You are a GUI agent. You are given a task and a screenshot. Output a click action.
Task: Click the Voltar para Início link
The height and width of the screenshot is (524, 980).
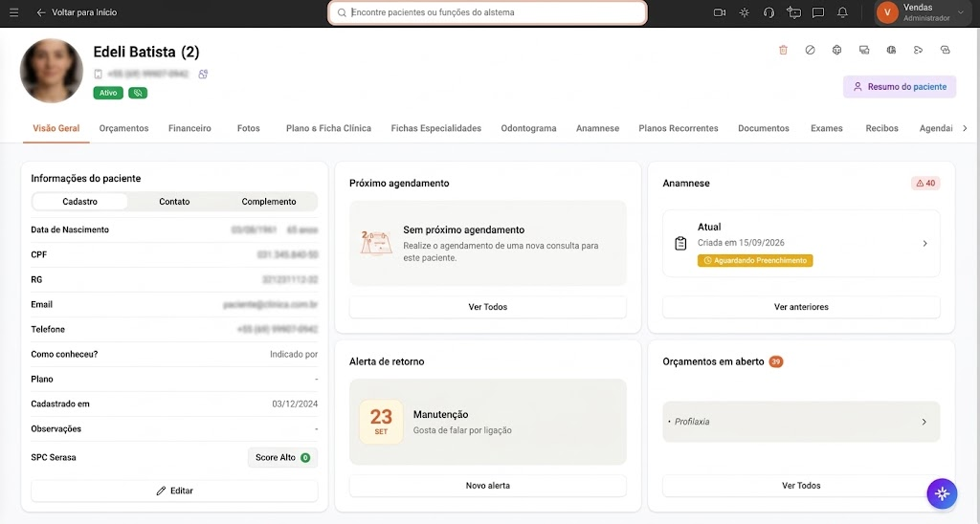point(84,12)
